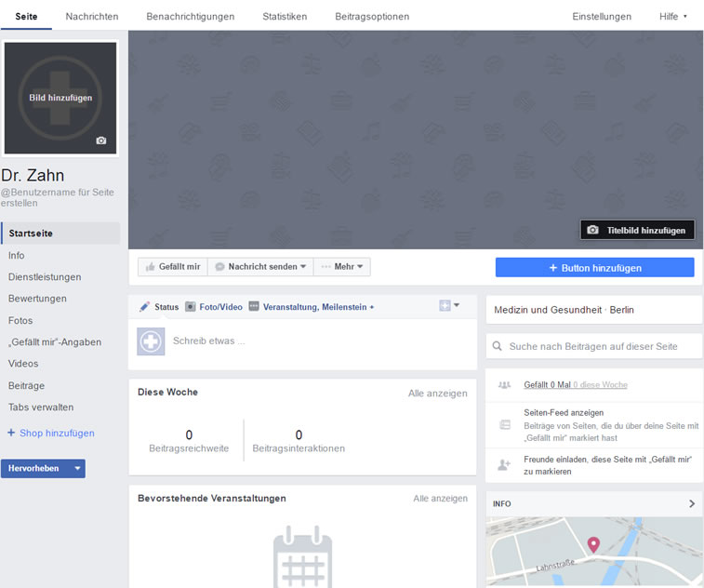The width and height of the screenshot is (704, 588).
Task: Click the Foto/Video camera icon
Action: tap(191, 306)
